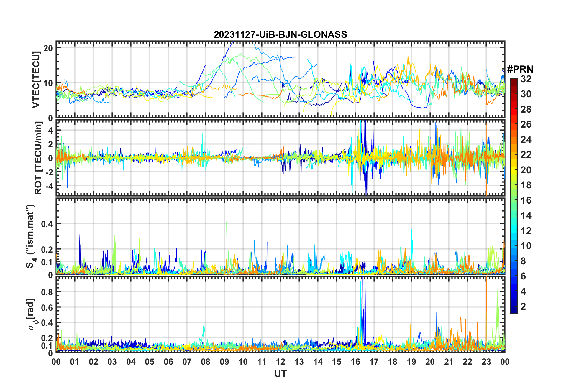Click sigma phi axis tick label 0.8

(47, 292)
